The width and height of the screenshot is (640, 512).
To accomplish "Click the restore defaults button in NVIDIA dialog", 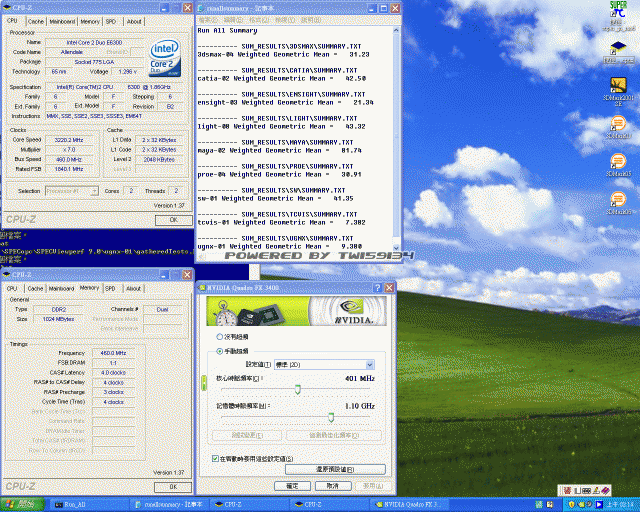I will [x=335, y=470].
